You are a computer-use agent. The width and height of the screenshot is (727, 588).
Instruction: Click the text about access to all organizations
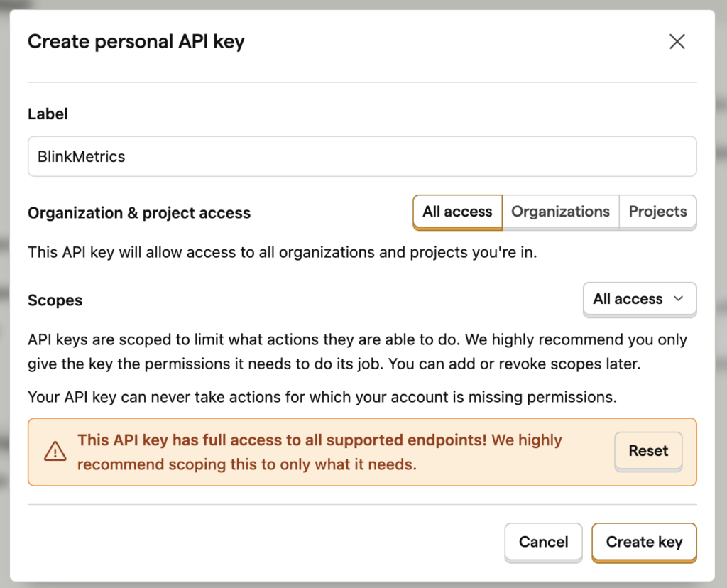[x=282, y=252]
